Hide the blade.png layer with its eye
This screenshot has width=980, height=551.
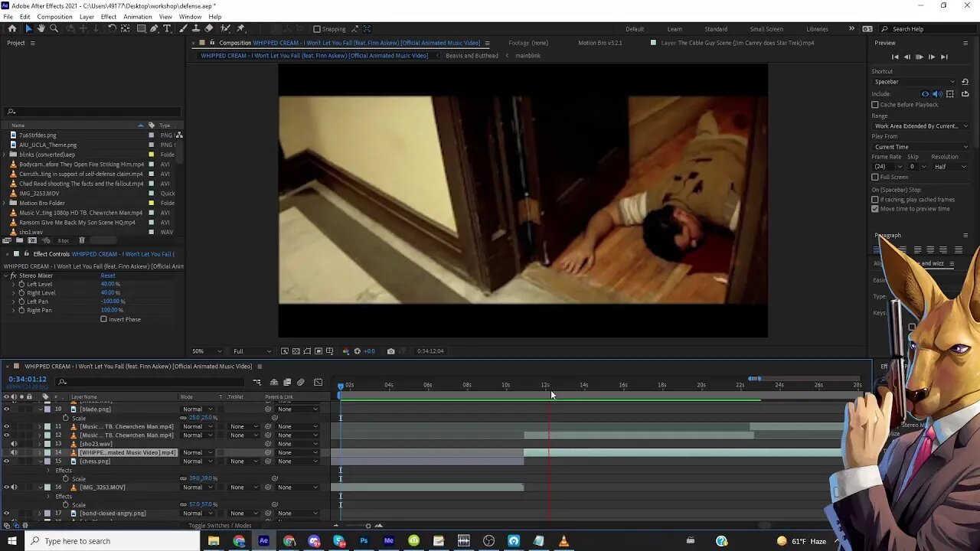point(6,409)
